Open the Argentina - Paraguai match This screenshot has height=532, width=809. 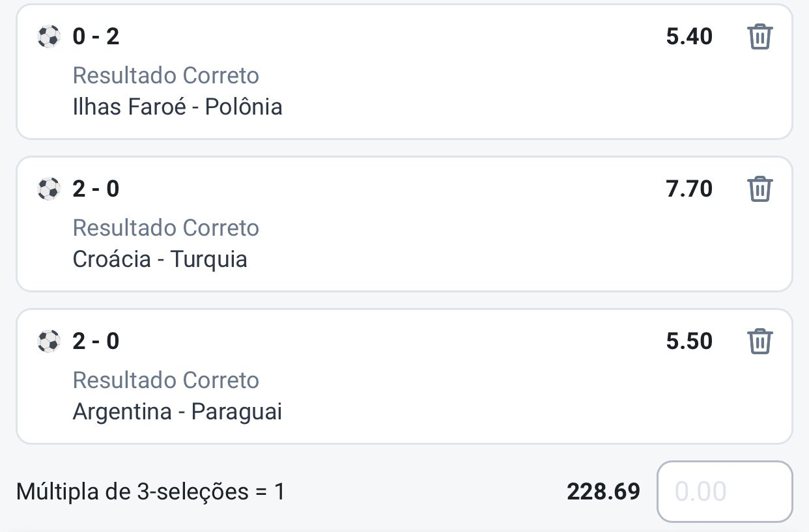point(177,412)
